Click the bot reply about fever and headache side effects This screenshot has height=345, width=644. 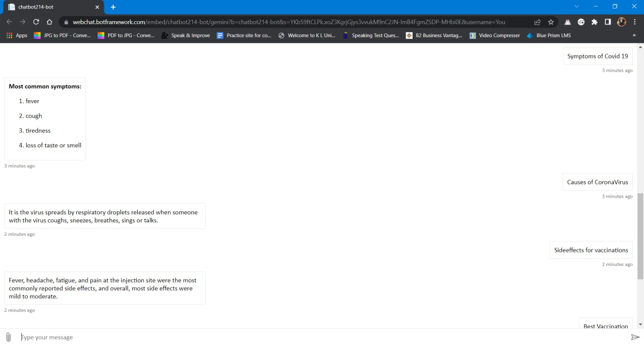pos(105,288)
